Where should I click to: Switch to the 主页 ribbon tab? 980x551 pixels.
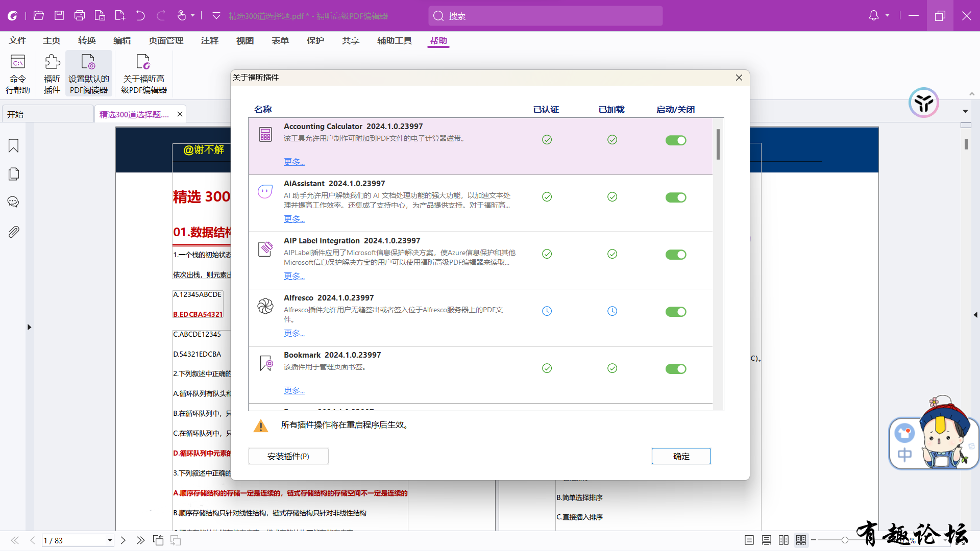(52, 40)
